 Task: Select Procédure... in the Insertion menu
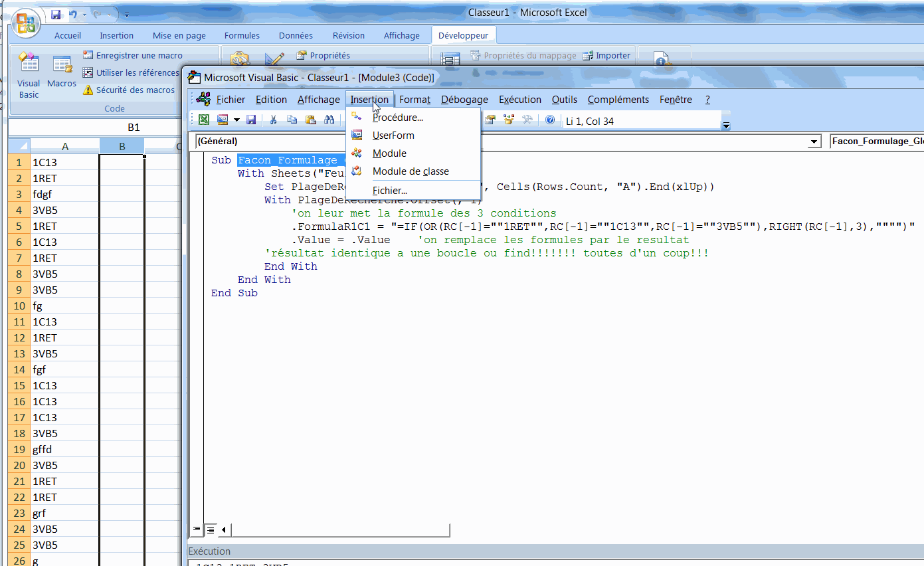point(397,118)
